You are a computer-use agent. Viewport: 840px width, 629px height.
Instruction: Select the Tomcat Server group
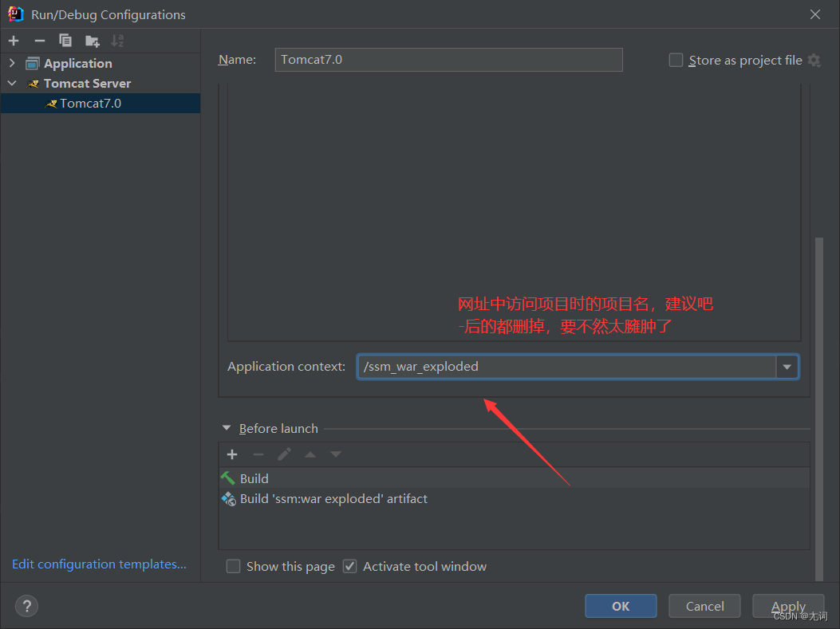click(87, 84)
